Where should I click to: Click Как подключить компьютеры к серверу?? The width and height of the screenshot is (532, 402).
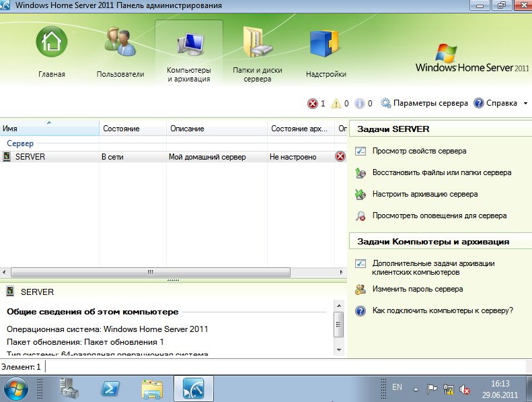click(x=443, y=310)
